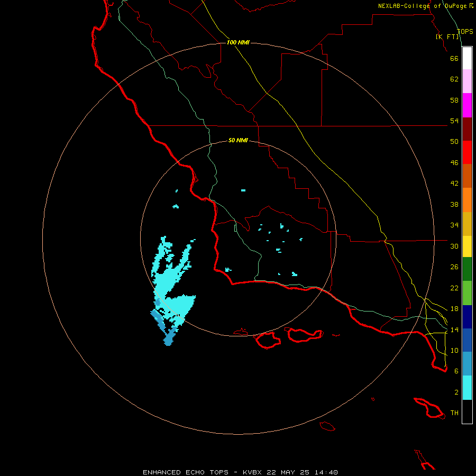Select the cyan legend swatch
Screen dimensions: 476x476
tap(467, 388)
